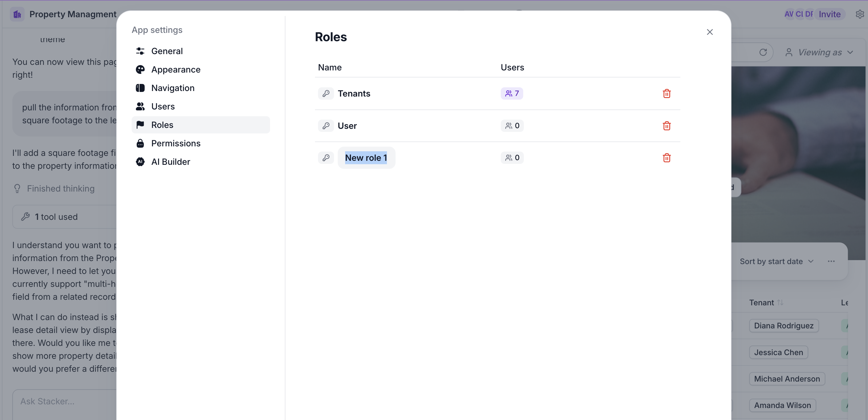The width and height of the screenshot is (868, 420).
Task: Click key icon beside New role 1
Action: coord(325,158)
